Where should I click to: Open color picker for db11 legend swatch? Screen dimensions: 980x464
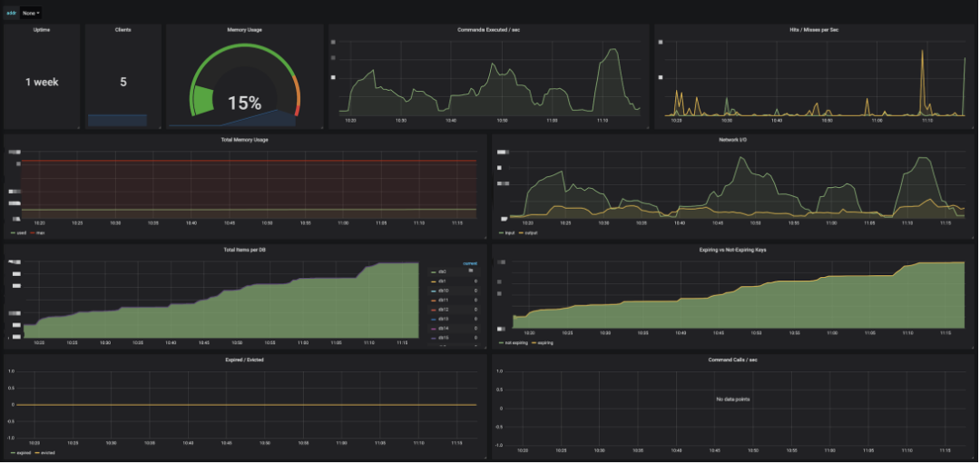[433, 301]
